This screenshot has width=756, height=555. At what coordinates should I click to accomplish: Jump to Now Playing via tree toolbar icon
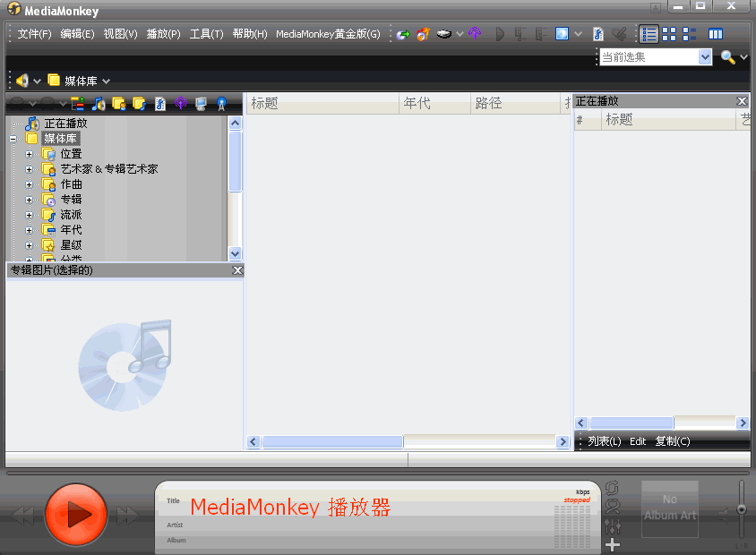coord(99,104)
